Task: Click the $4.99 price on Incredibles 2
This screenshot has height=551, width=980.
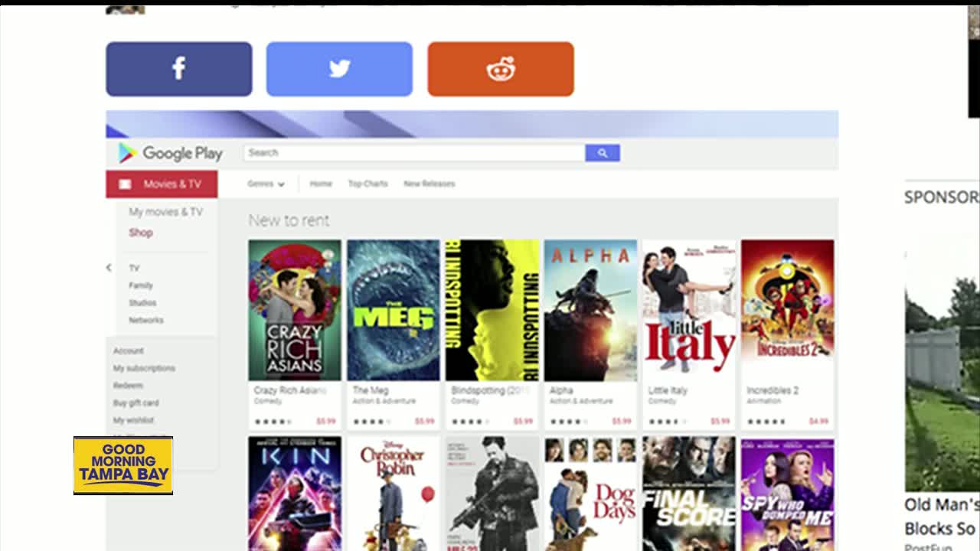Action: coord(818,422)
